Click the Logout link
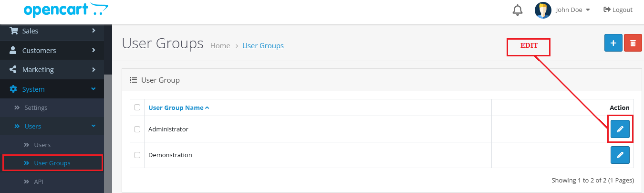Screen dimensions: 644x193 618,10
